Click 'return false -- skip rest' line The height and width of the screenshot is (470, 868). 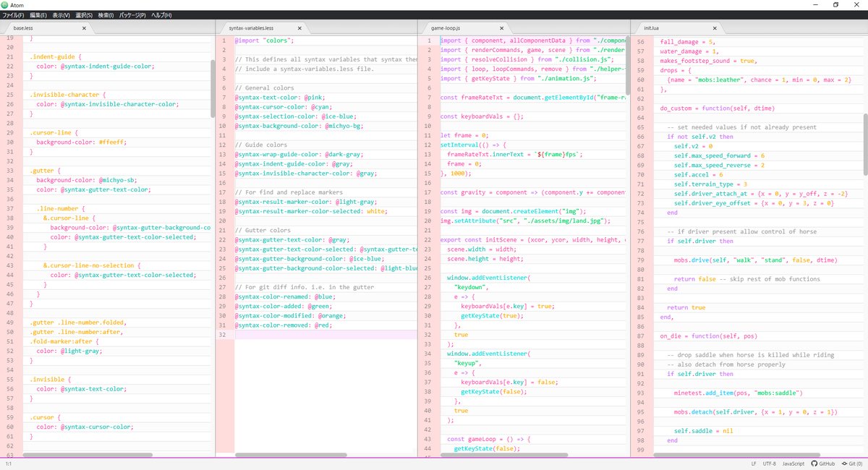pos(748,278)
